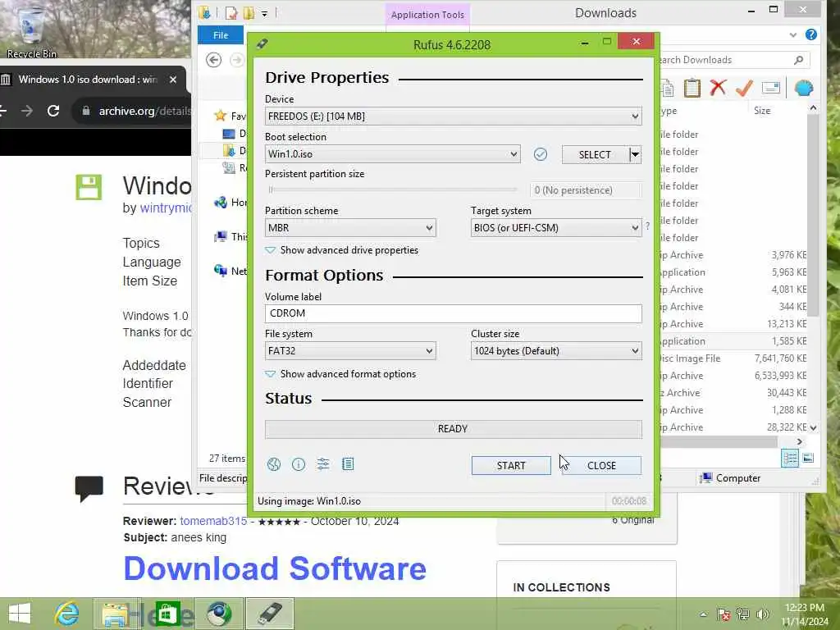This screenshot has width=840, height=630.
Task: Switch Explorer to large icons view
Action: coord(808,458)
